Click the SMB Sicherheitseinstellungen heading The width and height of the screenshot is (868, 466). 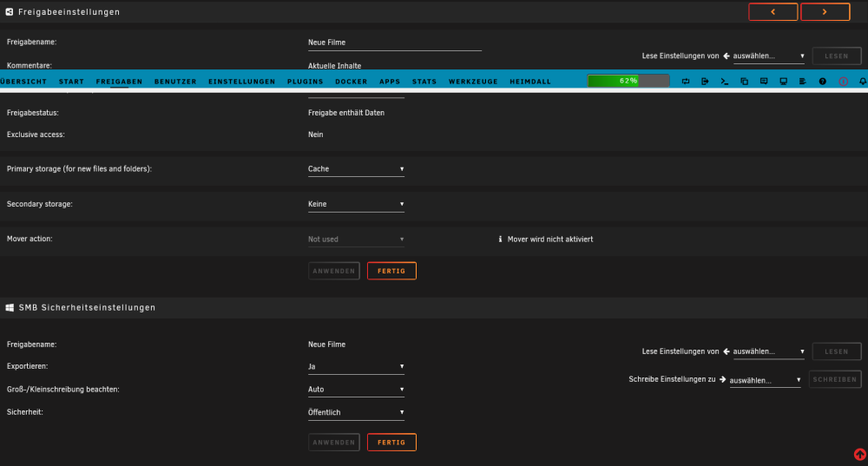pyautogui.click(x=87, y=308)
